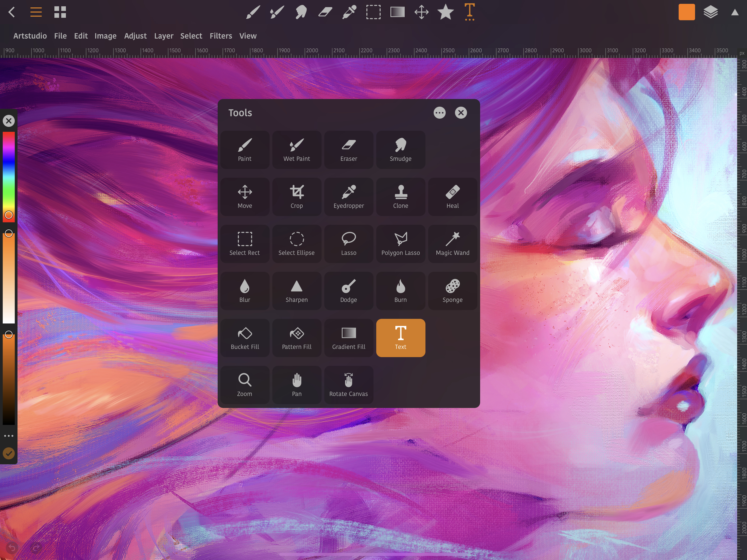Open the Filters menu

click(x=221, y=36)
